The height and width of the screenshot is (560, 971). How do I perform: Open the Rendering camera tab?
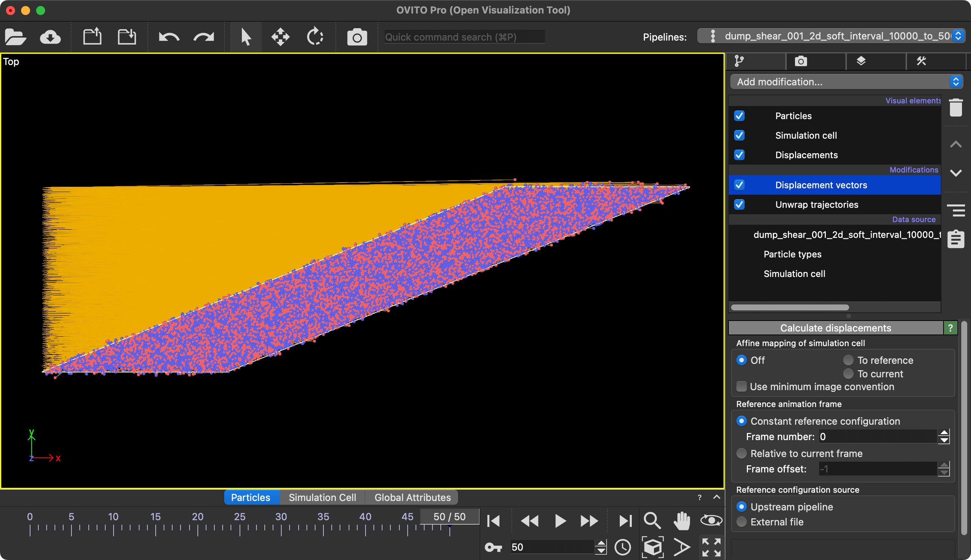point(801,61)
